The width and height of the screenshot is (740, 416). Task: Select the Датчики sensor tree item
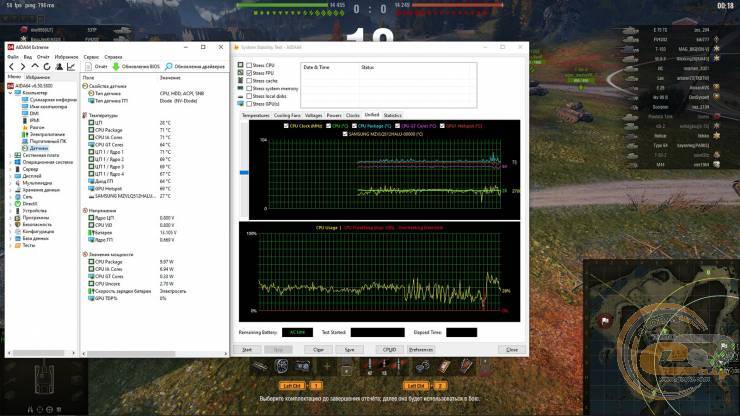(x=39, y=148)
